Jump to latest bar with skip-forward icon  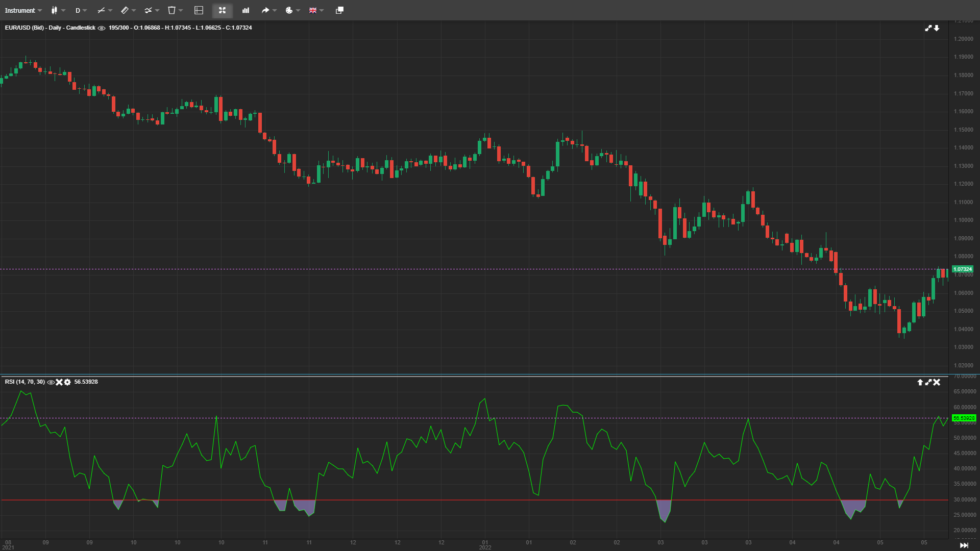[x=964, y=545]
